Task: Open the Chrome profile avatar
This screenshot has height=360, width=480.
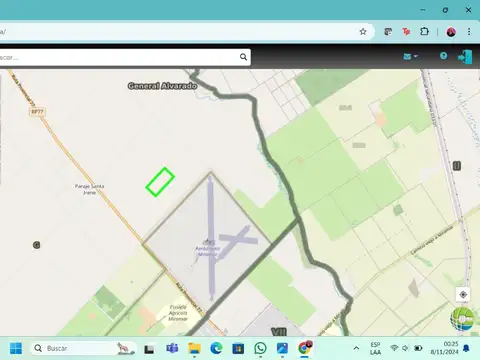Action: 451,32
